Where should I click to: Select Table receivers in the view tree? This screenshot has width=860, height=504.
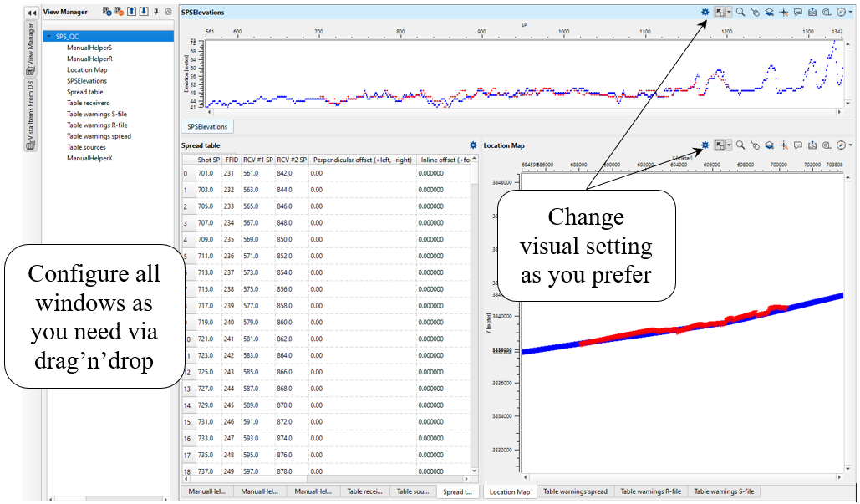coord(88,103)
